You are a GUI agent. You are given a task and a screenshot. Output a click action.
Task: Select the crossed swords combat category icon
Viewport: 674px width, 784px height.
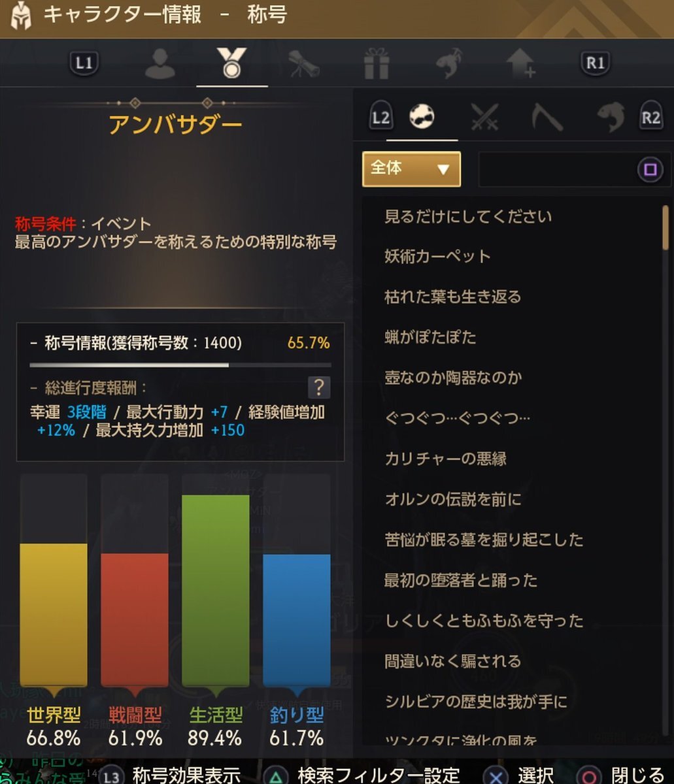pos(484,118)
